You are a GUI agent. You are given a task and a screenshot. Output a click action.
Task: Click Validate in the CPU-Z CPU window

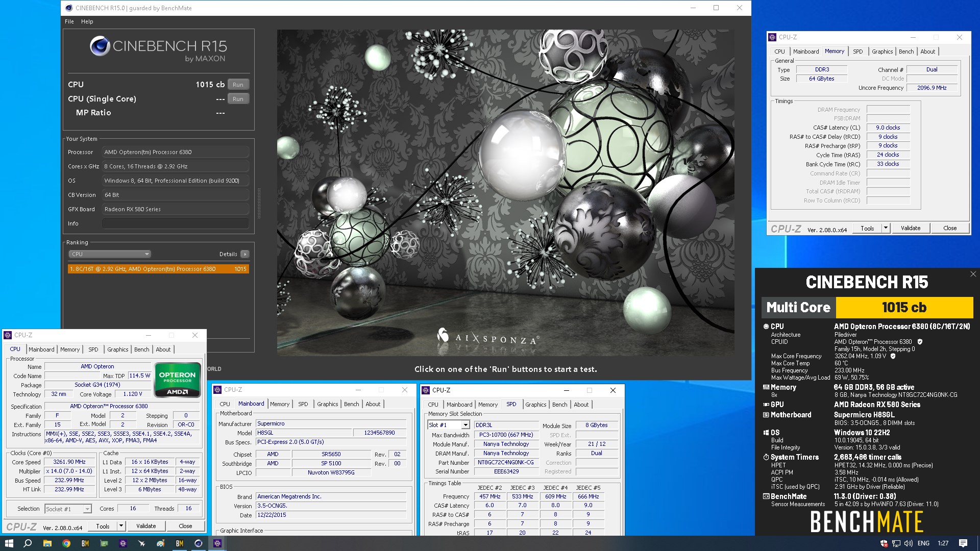pos(146,526)
